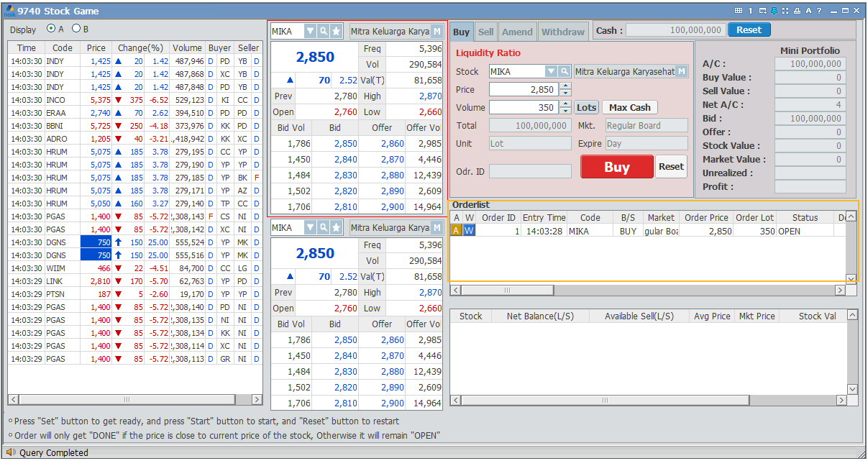Screen dimensions: 868x461
Task: Select Display option B radio button
Action: pos(76,29)
